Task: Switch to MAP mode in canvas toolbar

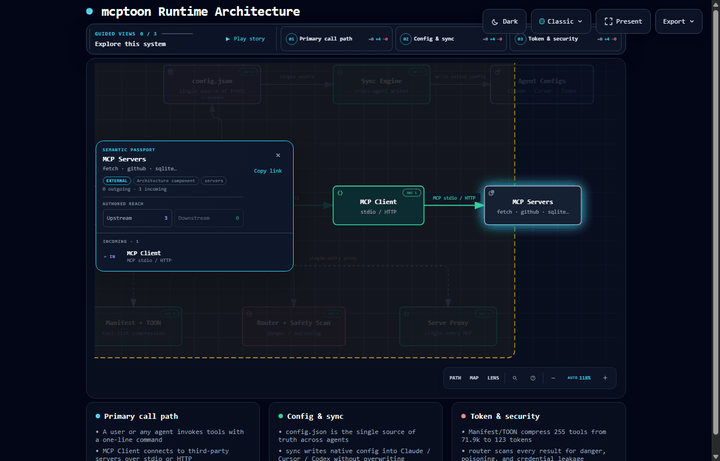Action: click(474, 378)
